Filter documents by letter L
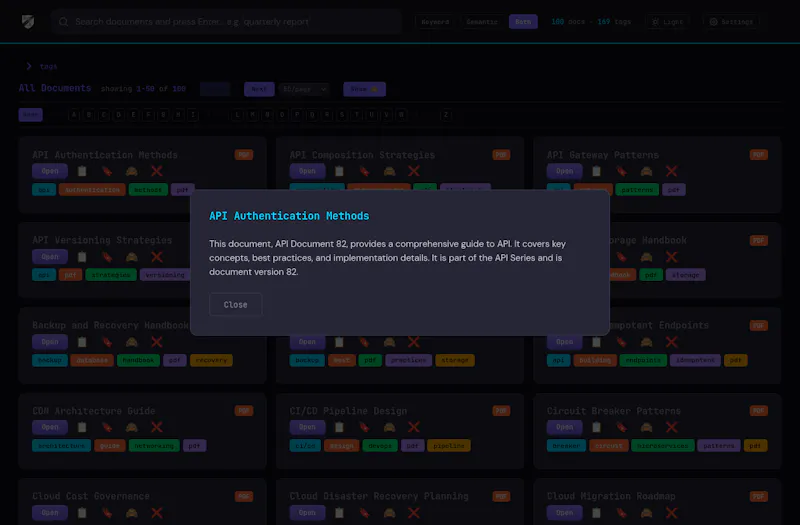Screen dimensions: 800x525 coord(237,115)
